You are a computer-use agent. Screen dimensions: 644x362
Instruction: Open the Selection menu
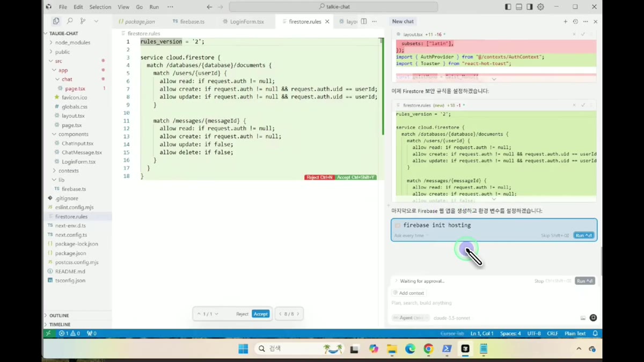coord(100,7)
